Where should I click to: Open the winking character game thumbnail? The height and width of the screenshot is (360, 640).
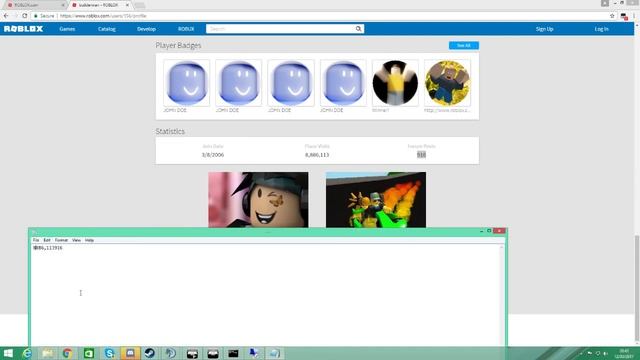click(258, 200)
